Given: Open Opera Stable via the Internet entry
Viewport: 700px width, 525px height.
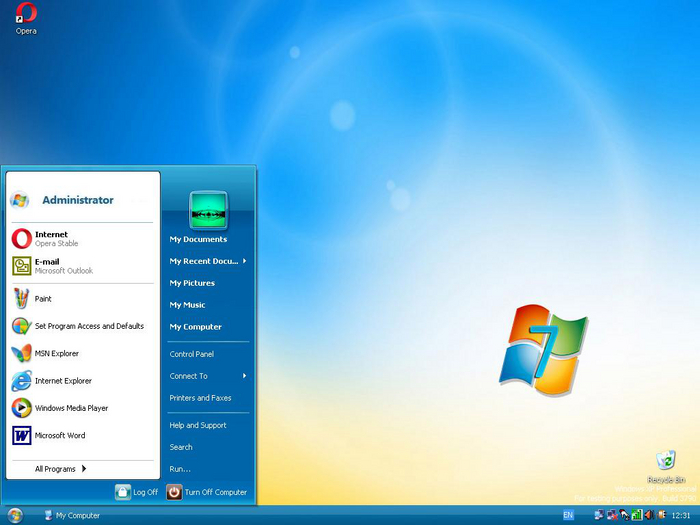Looking at the screenshot, I should point(50,239).
